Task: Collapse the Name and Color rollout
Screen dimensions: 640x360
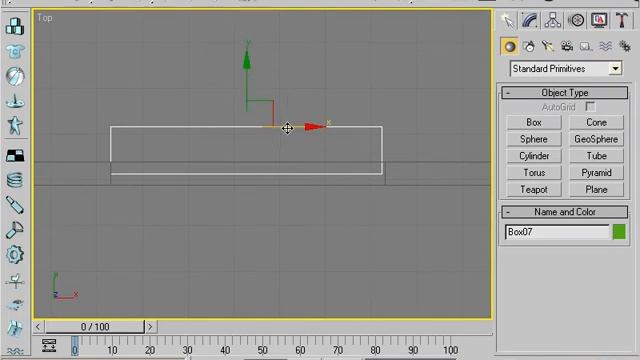Action: 564,212
